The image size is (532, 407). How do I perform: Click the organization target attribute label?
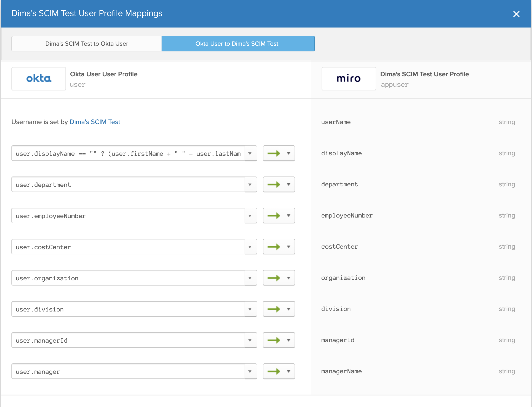[x=343, y=278]
